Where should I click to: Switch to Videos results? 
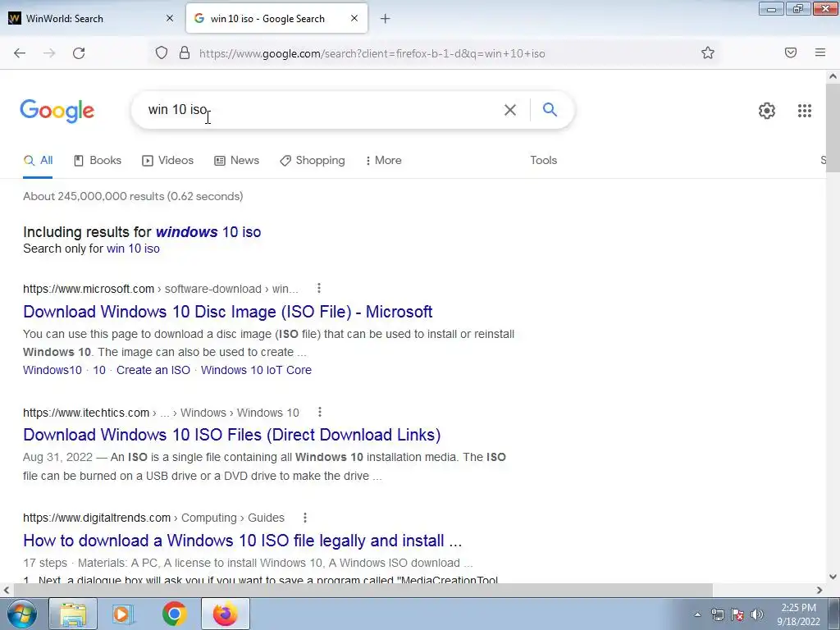[x=167, y=160]
